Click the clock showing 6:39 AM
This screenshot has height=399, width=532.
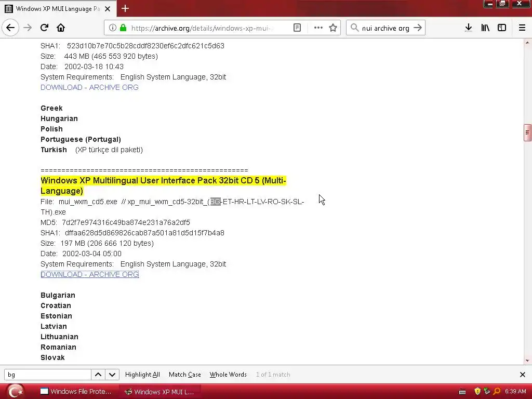[x=516, y=392]
